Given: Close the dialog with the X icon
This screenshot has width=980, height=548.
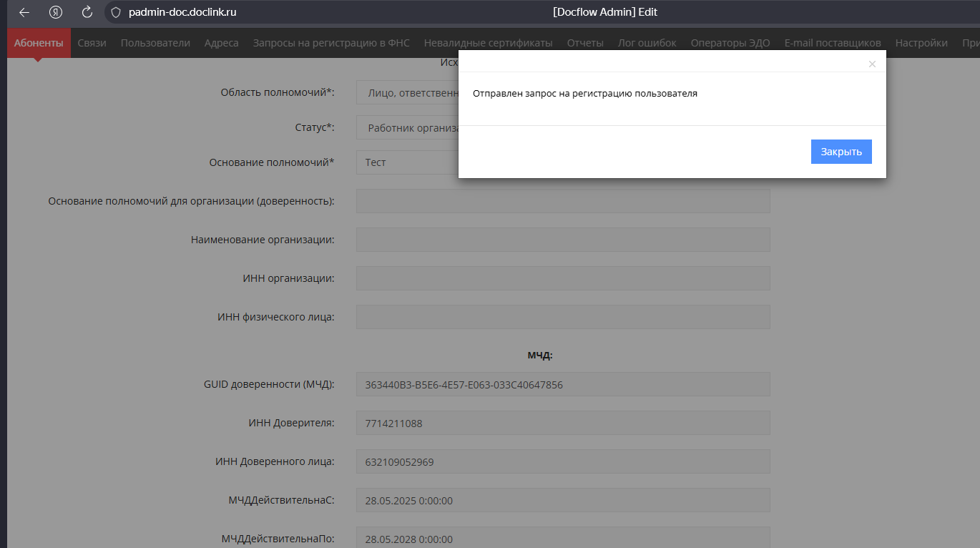Looking at the screenshot, I should 872,64.
